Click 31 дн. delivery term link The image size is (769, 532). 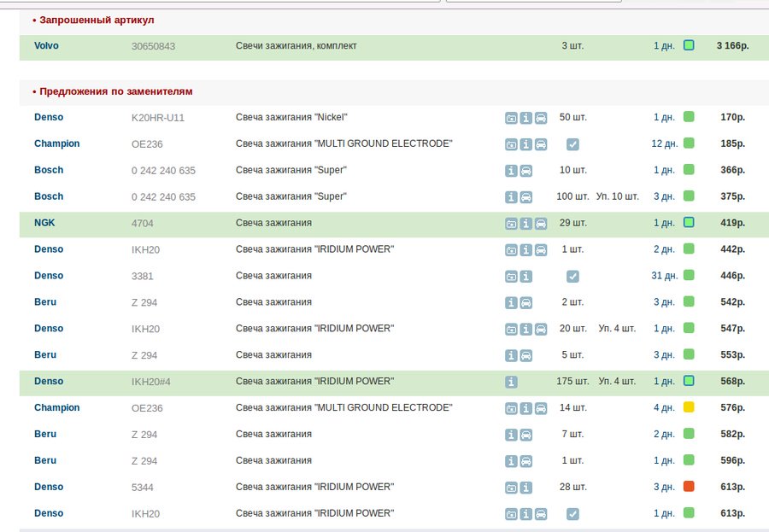pyautogui.click(x=665, y=276)
